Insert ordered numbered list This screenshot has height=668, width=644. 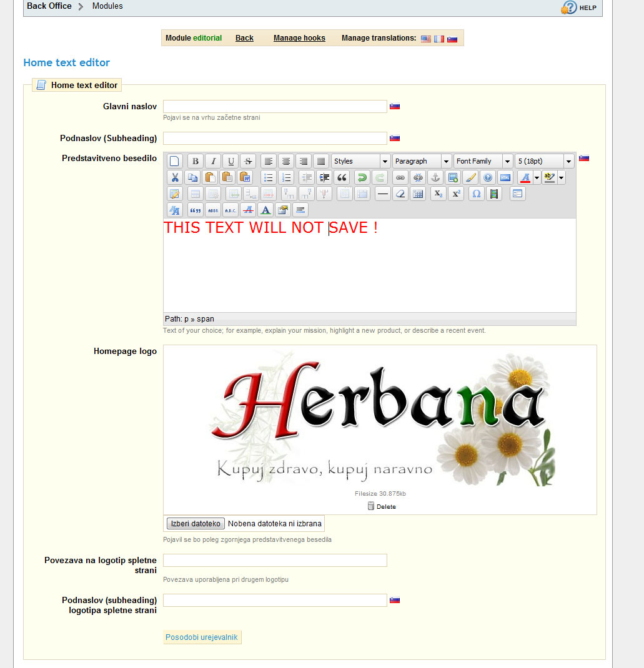(286, 177)
